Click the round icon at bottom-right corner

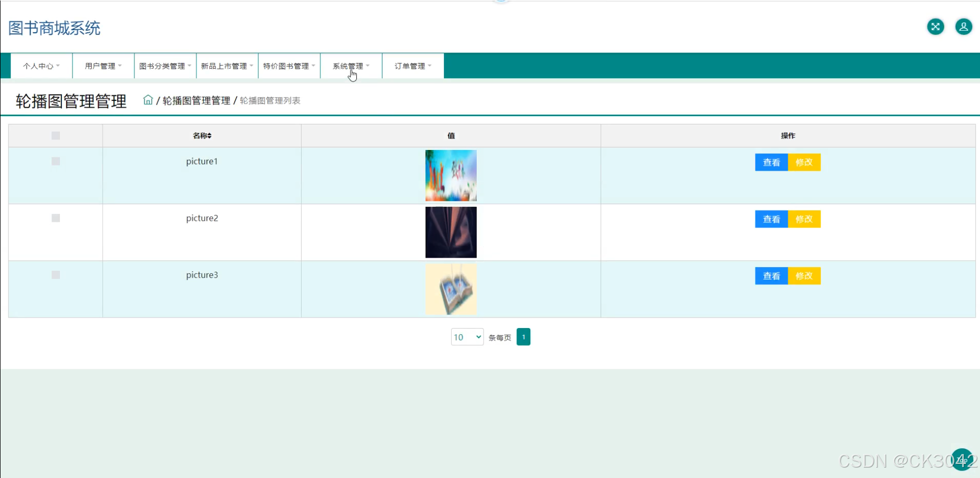point(962,460)
